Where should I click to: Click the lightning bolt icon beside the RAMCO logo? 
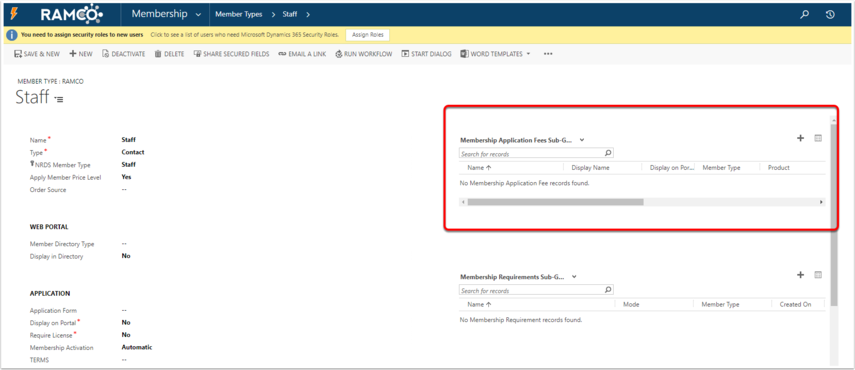14,14
